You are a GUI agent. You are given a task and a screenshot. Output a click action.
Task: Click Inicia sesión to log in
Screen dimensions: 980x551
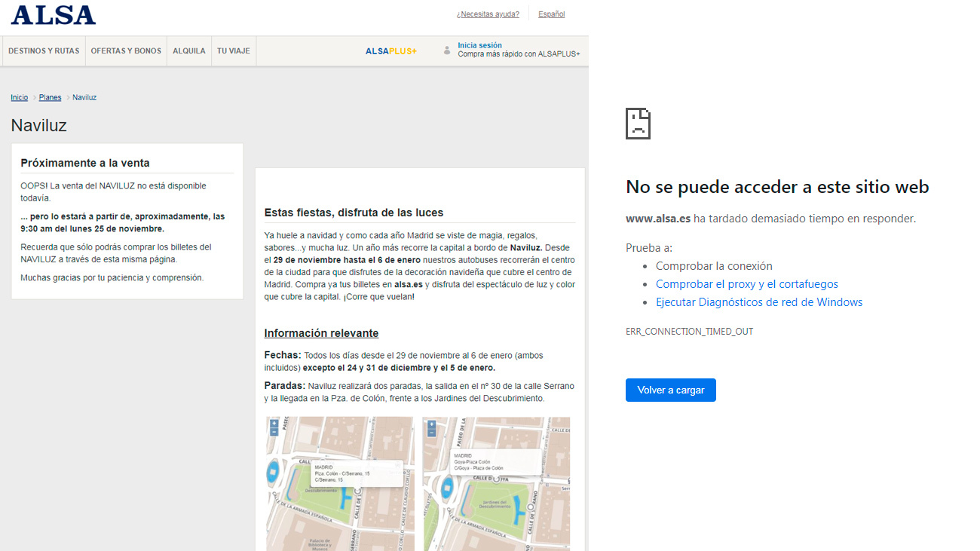[x=479, y=45]
